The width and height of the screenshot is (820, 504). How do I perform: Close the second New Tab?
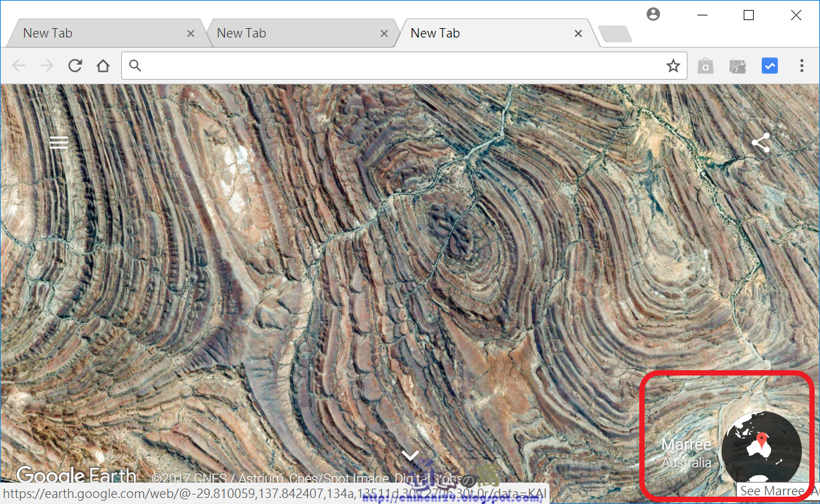pos(384,33)
